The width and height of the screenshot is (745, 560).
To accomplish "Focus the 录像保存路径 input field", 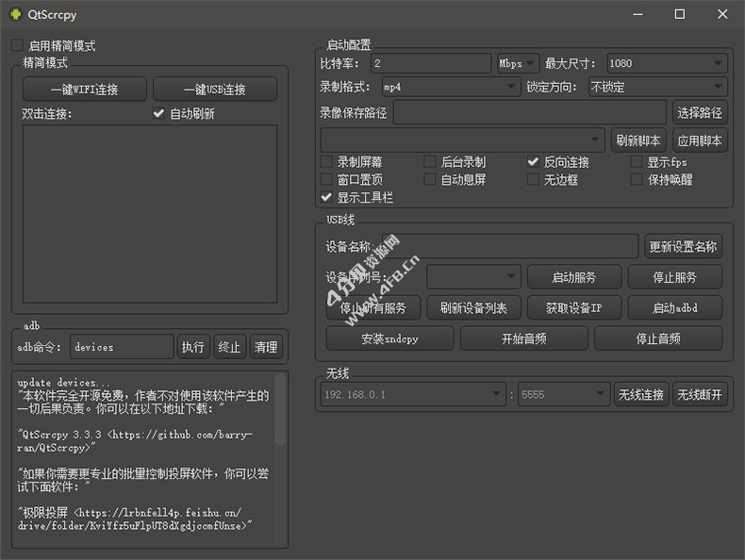I will [530, 112].
